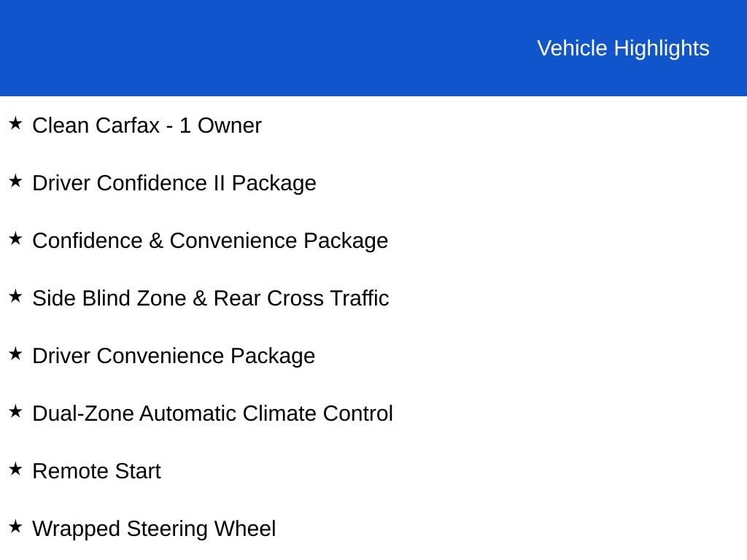Select the Driver Convenience Package item
The height and width of the screenshot is (560, 747).
tap(174, 357)
